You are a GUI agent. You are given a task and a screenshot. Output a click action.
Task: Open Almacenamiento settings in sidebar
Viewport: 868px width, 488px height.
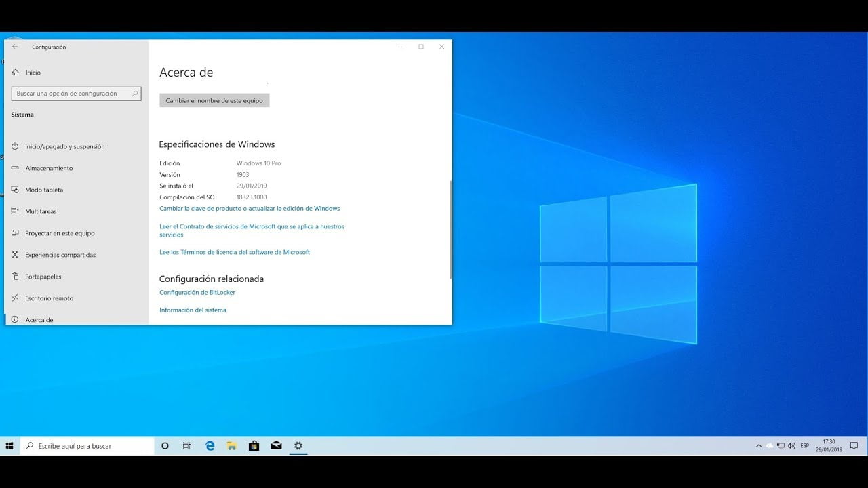pyautogui.click(x=47, y=168)
